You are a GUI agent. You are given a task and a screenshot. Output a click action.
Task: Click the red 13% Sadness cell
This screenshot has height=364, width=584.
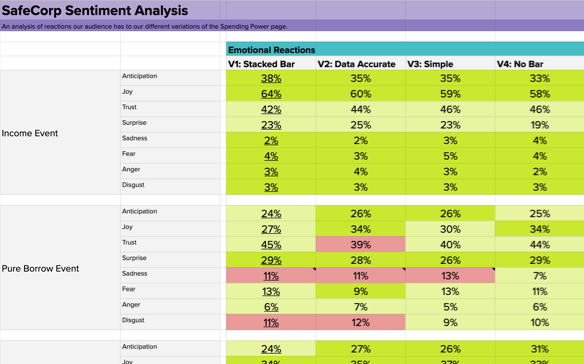(450, 276)
